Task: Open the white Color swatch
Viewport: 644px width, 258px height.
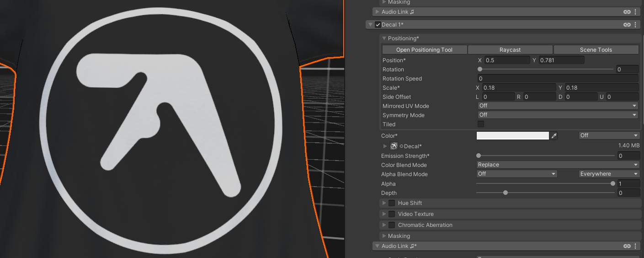Action: pyautogui.click(x=512, y=135)
